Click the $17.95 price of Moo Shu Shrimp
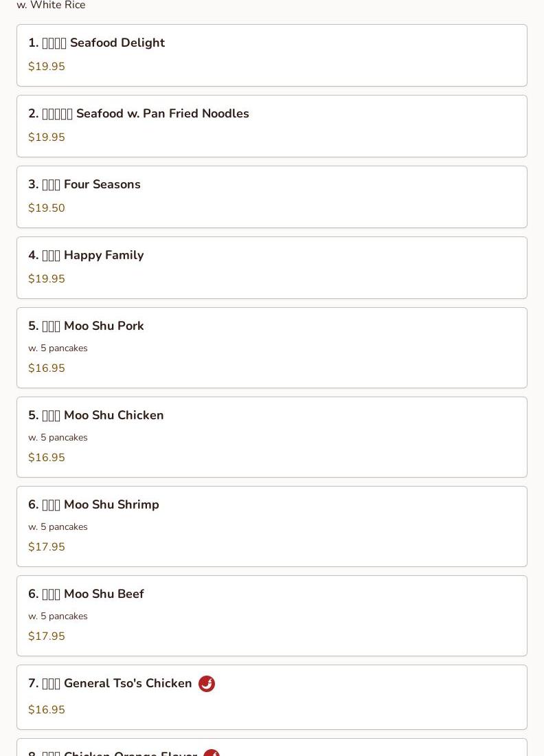 (47, 547)
